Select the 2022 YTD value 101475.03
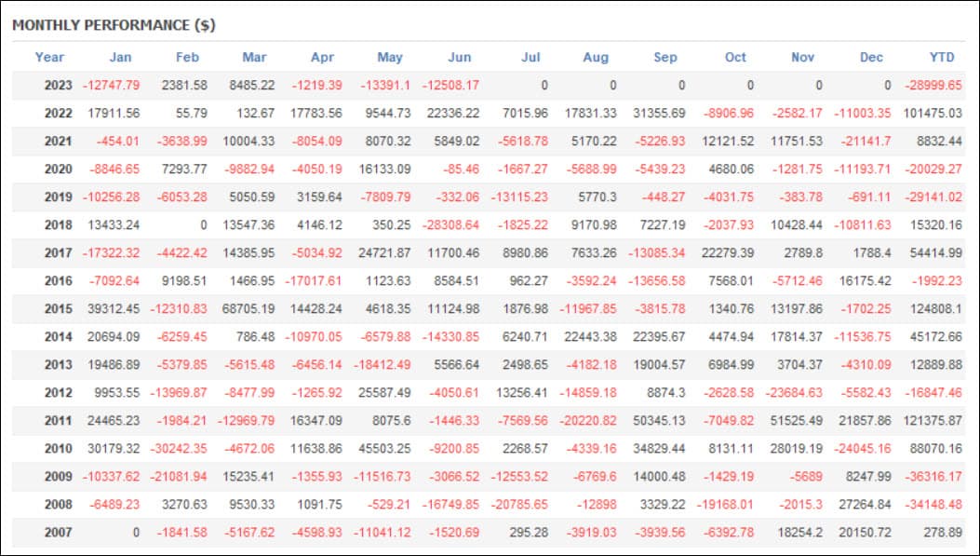Image resolution: width=980 pixels, height=556 pixels. pyautogui.click(x=933, y=114)
